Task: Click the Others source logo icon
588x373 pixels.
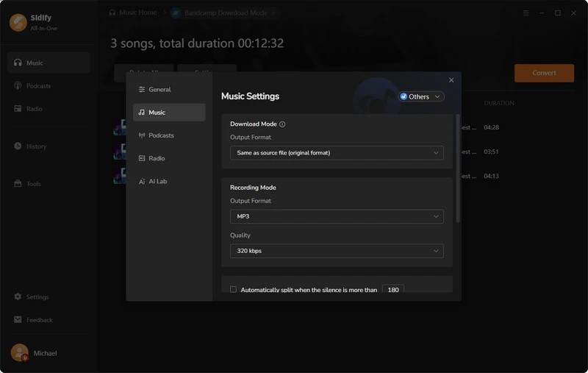Action: pyautogui.click(x=404, y=96)
